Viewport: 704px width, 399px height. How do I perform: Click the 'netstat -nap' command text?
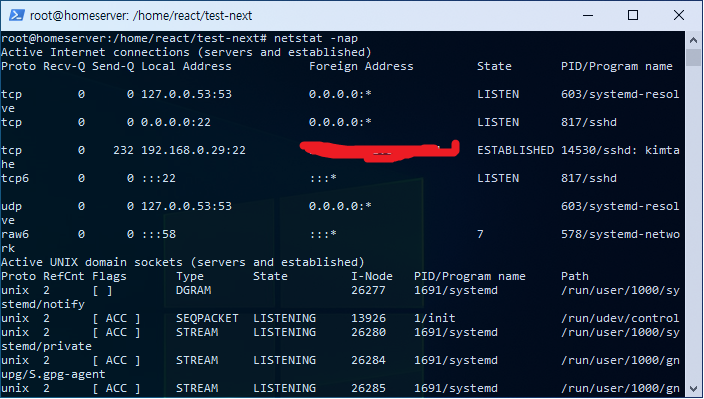(316, 39)
